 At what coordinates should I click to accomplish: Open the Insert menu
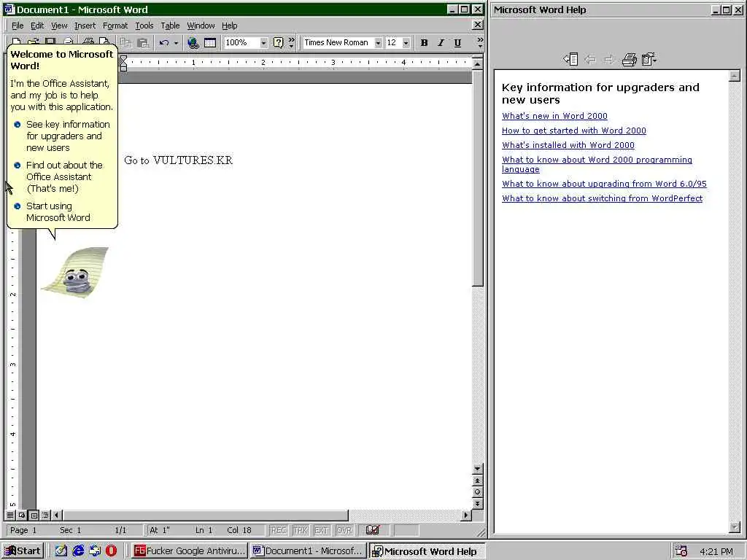(x=85, y=26)
